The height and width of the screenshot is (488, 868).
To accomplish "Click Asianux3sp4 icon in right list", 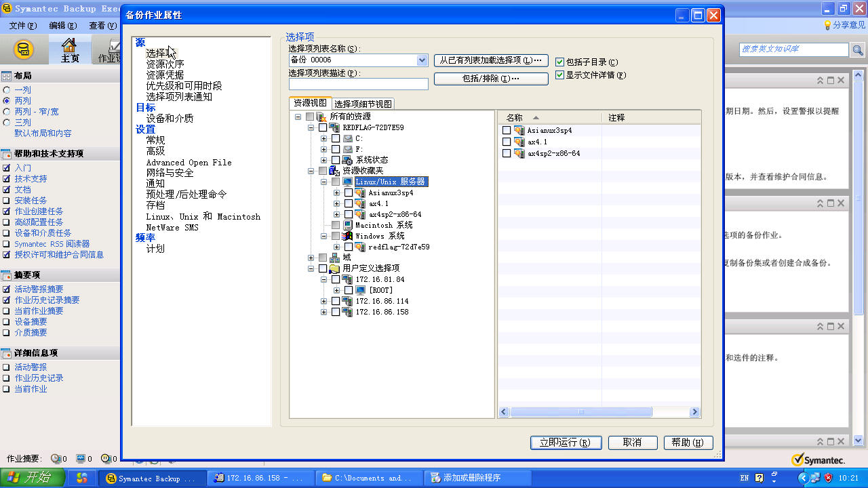I will click(519, 131).
